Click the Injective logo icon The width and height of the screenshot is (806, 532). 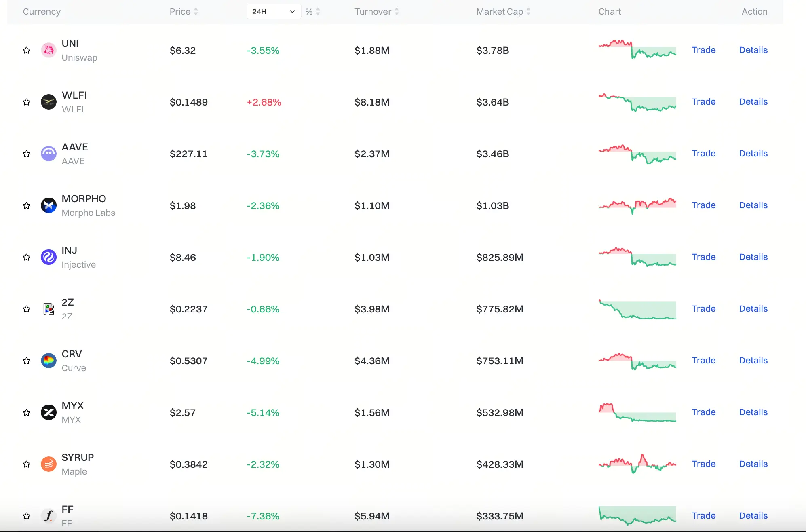pos(49,257)
